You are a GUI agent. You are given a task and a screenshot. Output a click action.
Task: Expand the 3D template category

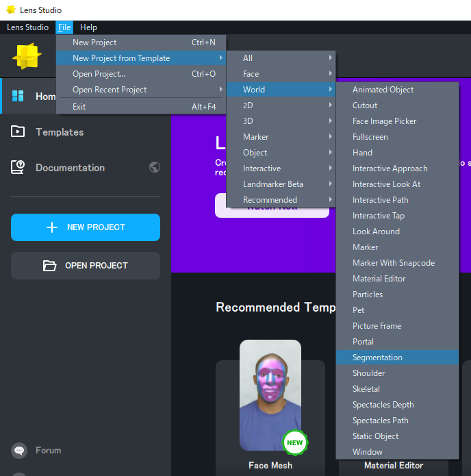281,121
